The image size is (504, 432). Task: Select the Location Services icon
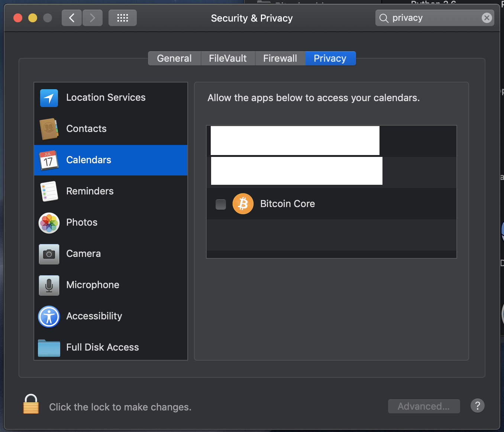pyautogui.click(x=49, y=98)
